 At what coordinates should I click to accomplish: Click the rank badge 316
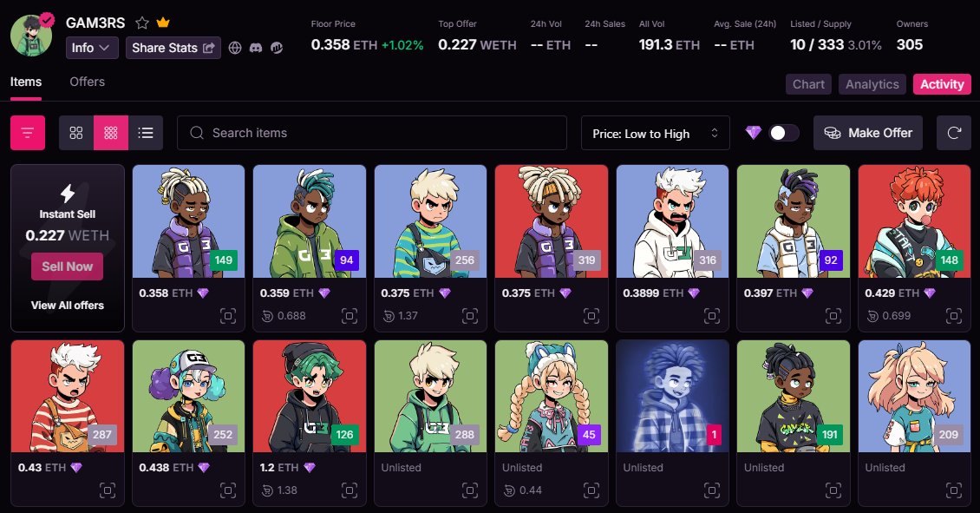[x=707, y=260]
